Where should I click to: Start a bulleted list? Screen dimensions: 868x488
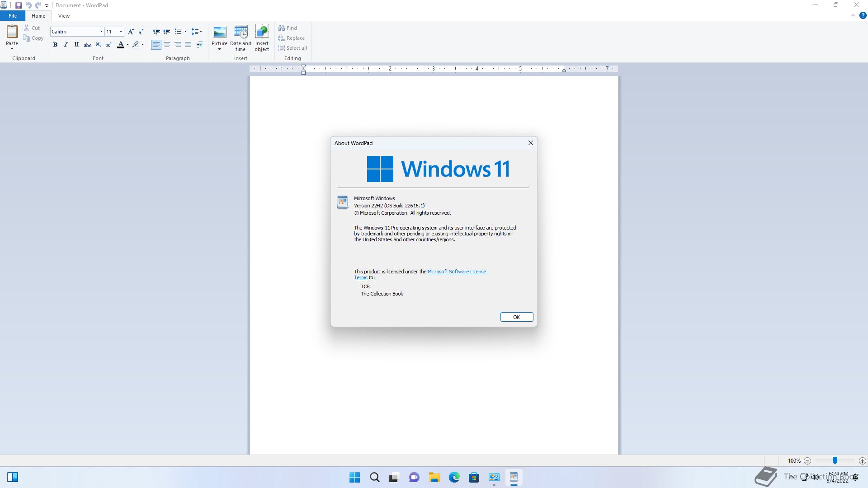pyautogui.click(x=178, y=32)
